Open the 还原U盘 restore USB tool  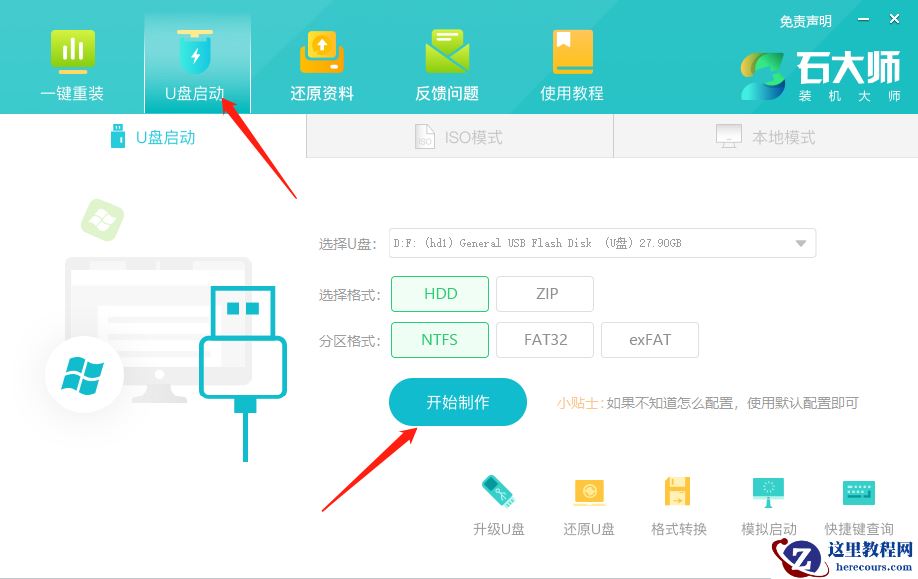588,500
